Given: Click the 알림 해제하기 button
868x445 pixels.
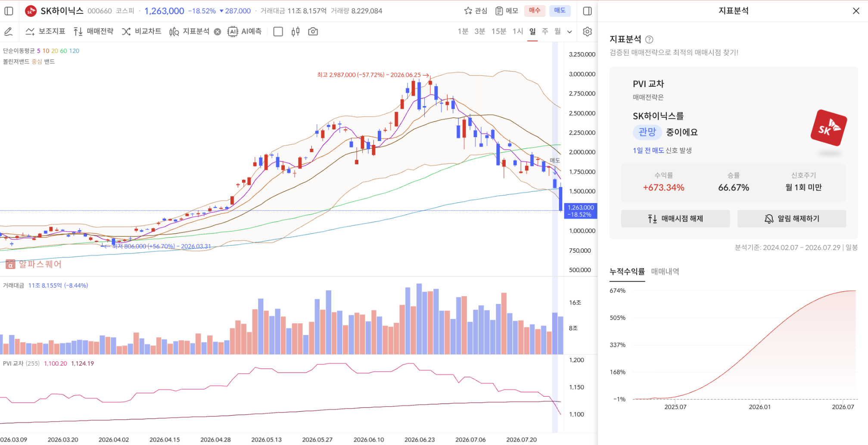Looking at the screenshot, I should (792, 219).
